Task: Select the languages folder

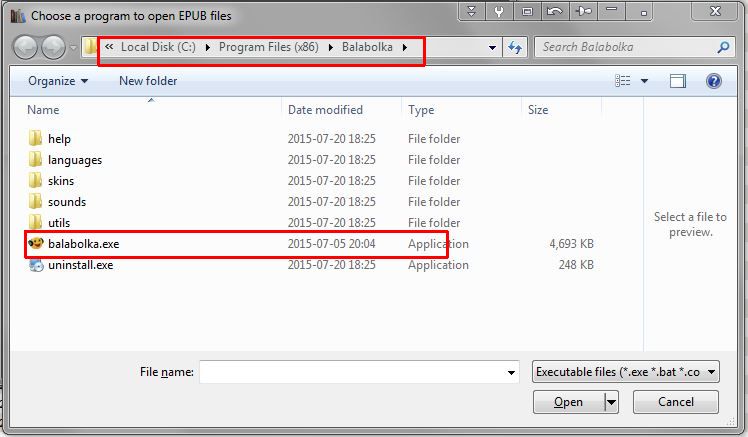Action: pos(75,160)
